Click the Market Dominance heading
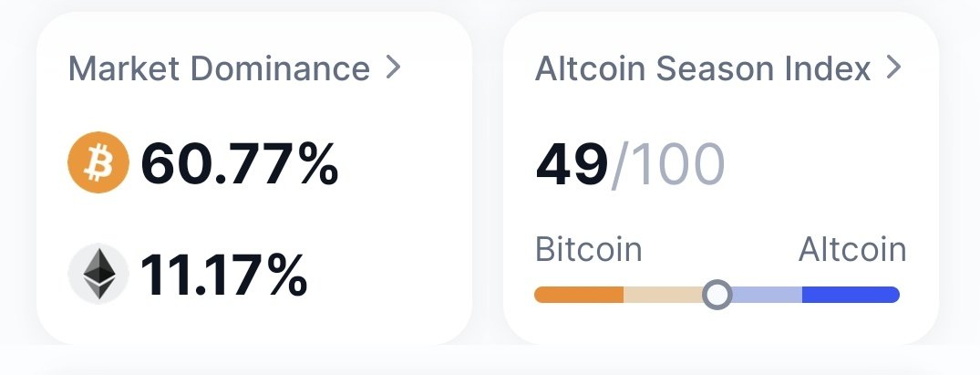Screen dimensions: 980x375 219,68
